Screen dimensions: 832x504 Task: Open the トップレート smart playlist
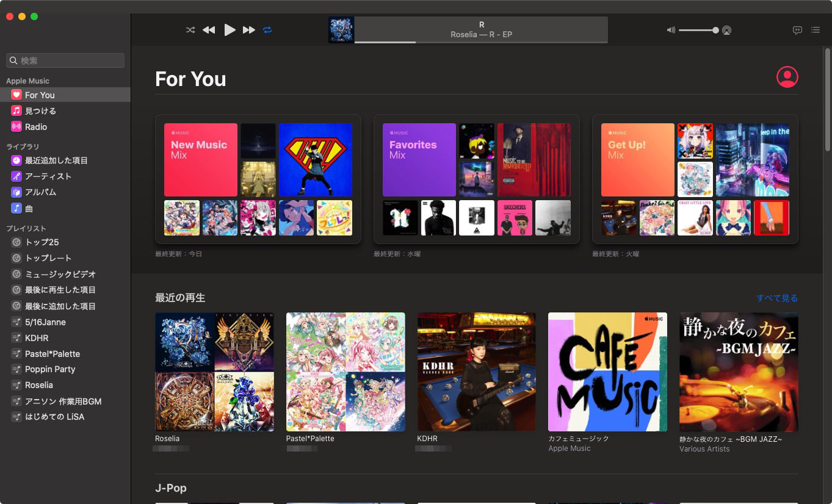coord(65,258)
